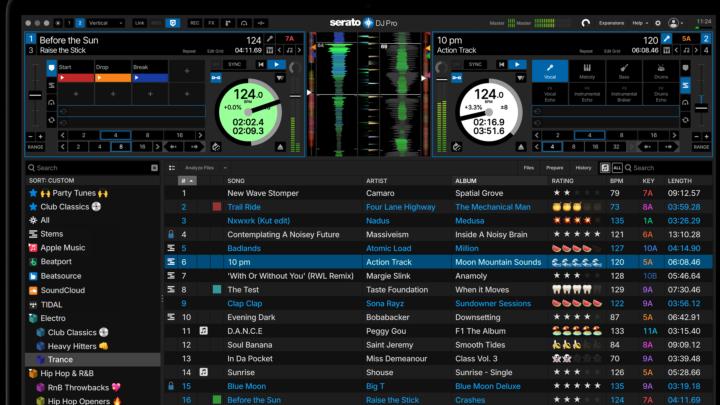
Task: Select the loop roll icon on left deck
Action: click(x=51, y=120)
